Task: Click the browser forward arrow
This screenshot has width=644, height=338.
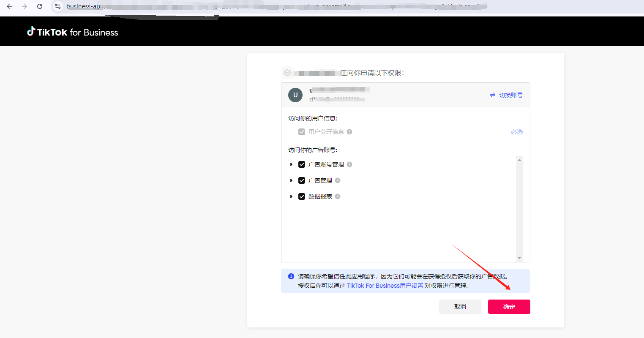Action: pyautogui.click(x=25, y=6)
